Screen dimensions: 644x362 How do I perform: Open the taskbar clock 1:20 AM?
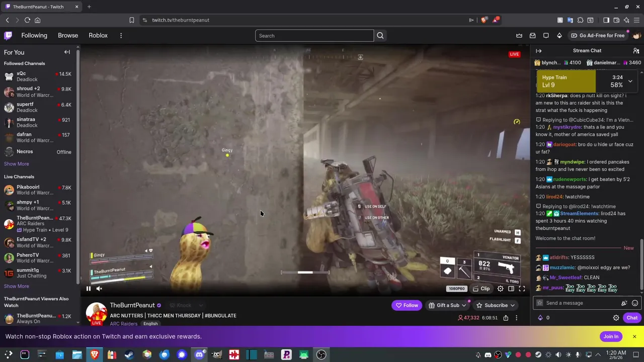click(616, 355)
